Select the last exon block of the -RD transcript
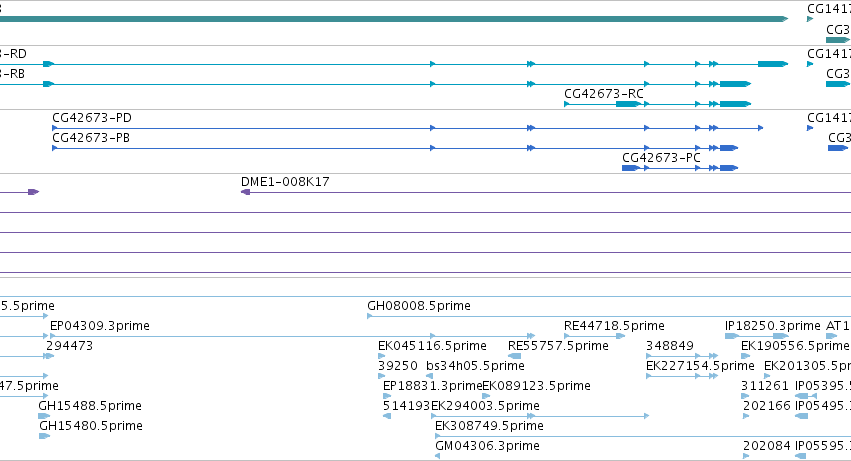This screenshot has height=461, width=851. coord(772,64)
